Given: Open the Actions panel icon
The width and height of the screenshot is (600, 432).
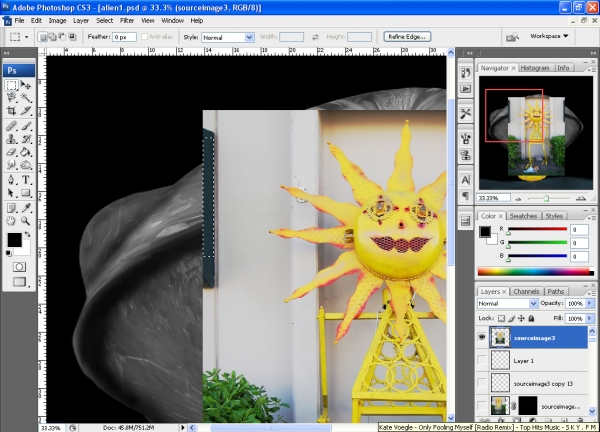Looking at the screenshot, I should click(465, 89).
